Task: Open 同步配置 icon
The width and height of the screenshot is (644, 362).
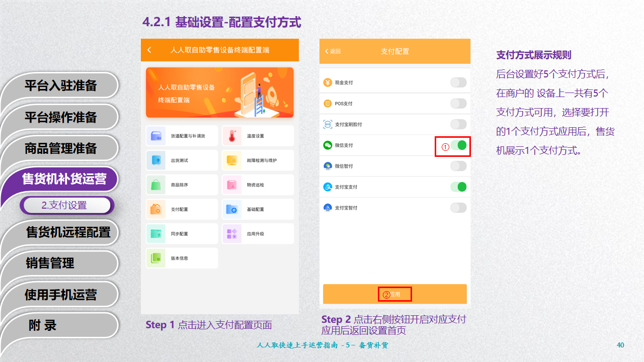Action: (x=156, y=234)
